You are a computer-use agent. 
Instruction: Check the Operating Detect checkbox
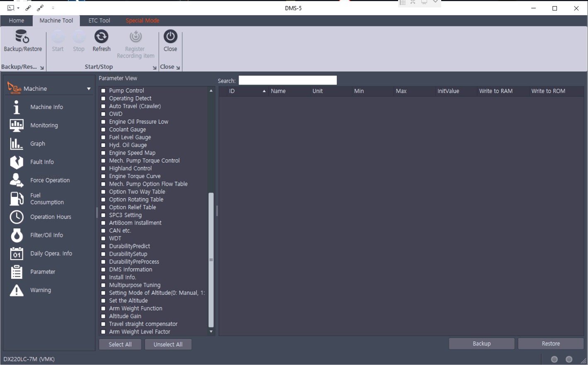click(x=103, y=98)
